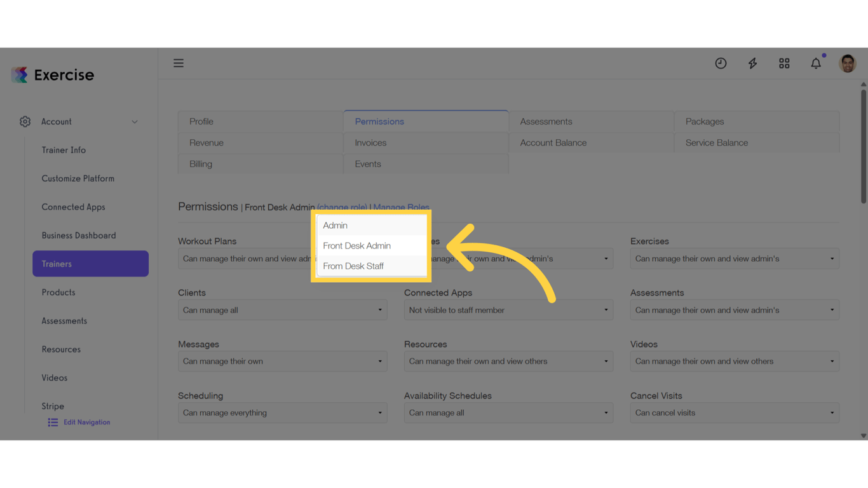The height and width of the screenshot is (488, 868).
Task: Choose Front Desk Admin role
Action: pos(372,246)
